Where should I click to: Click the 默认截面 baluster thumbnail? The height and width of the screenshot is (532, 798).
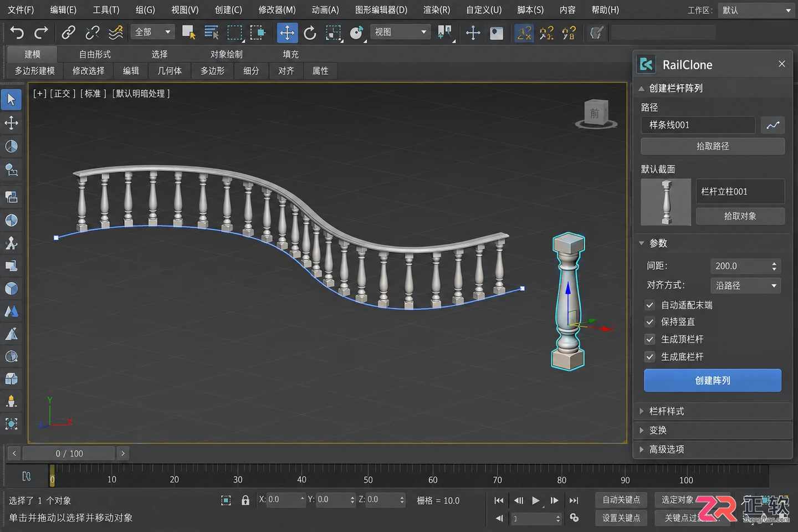(x=666, y=202)
